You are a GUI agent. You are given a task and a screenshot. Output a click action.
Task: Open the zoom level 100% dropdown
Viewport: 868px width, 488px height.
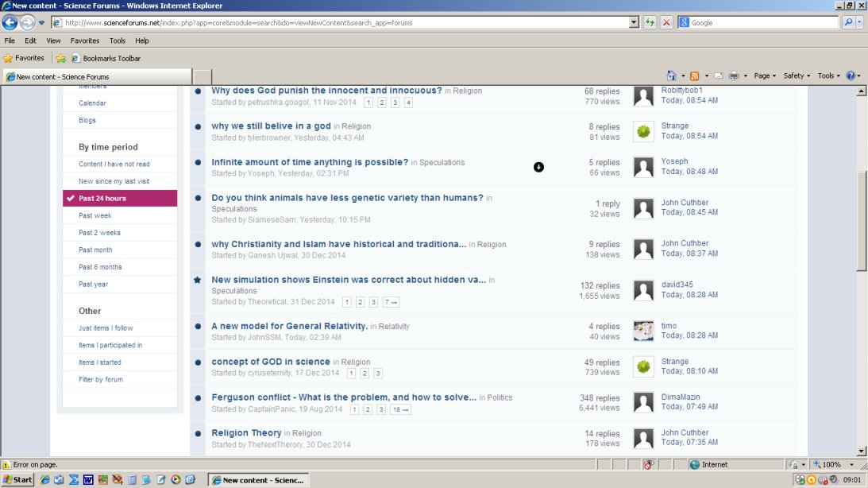tap(852, 465)
